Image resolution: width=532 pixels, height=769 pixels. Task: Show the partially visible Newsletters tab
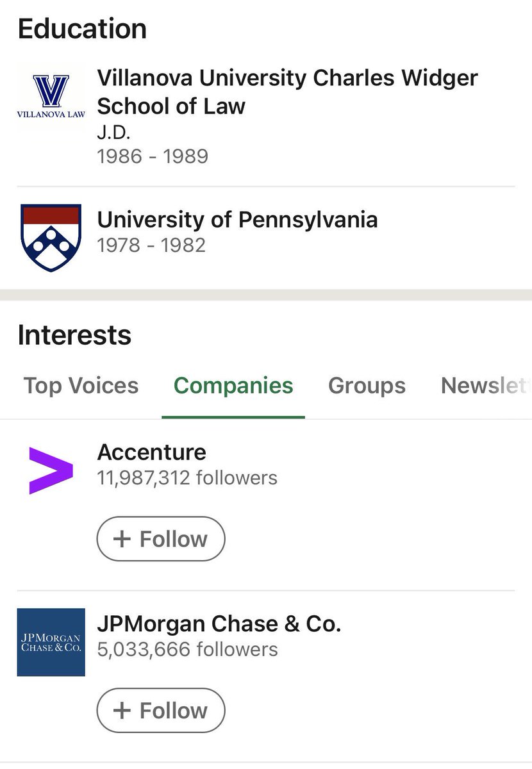[x=484, y=386]
